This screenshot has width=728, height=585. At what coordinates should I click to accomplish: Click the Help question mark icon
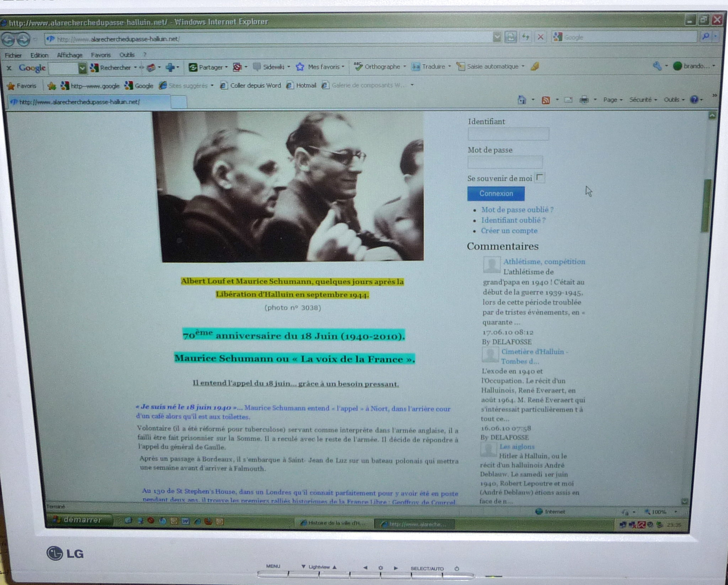click(694, 100)
